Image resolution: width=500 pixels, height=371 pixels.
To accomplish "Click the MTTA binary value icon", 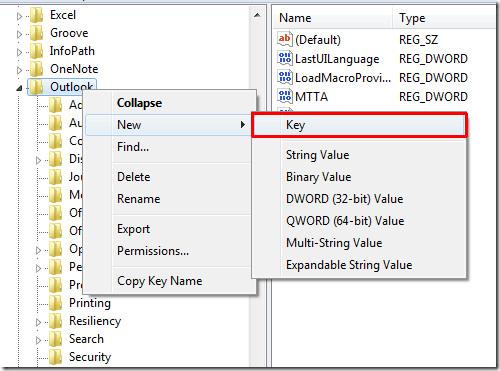I will coord(284,96).
